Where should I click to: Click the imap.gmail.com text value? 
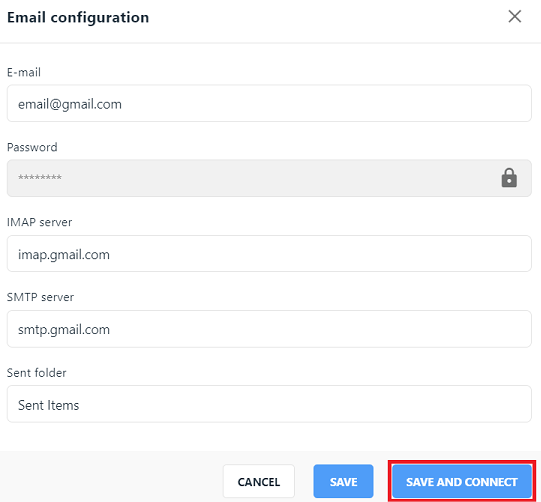pyautogui.click(x=64, y=255)
